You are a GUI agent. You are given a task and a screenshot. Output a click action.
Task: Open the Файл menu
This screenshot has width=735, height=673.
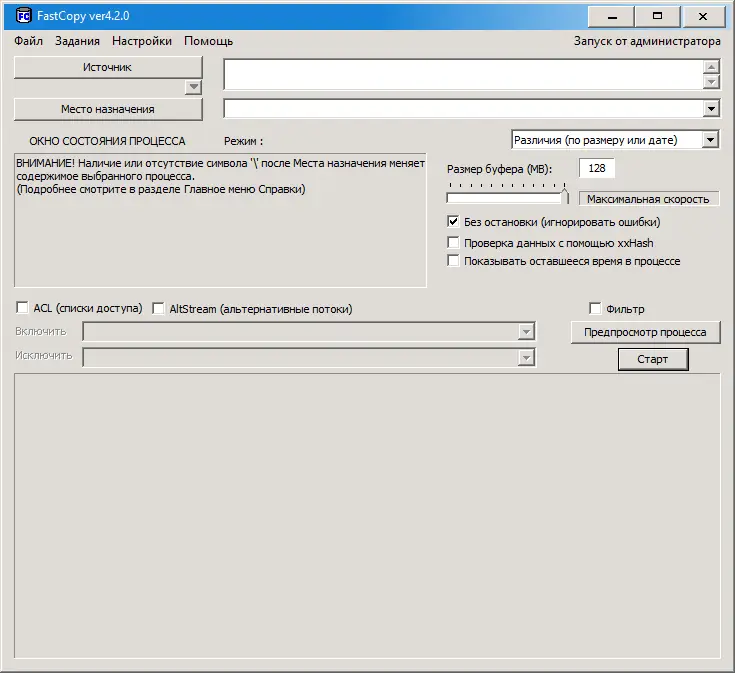tap(28, 41)
